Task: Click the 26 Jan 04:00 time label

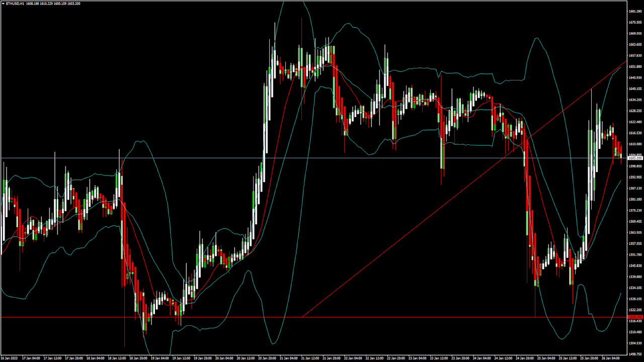Action: (611, 358)
